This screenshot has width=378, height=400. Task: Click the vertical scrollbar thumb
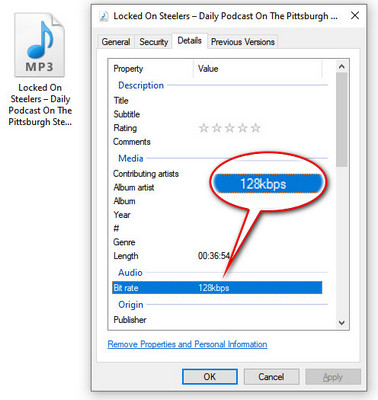click(x=341, y=119)
